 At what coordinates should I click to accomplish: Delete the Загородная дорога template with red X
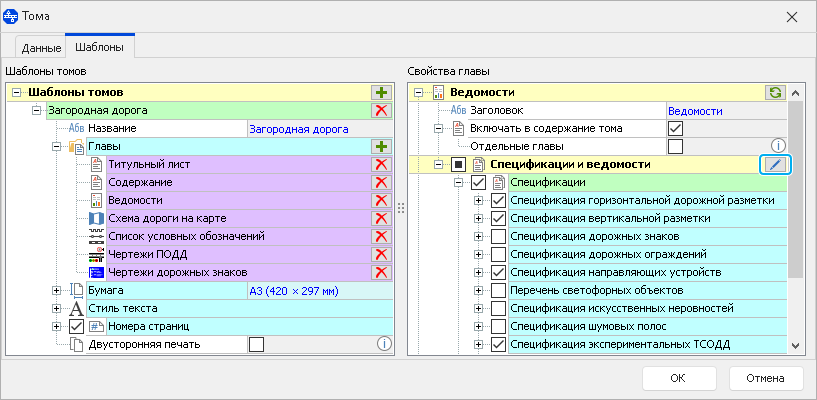coord(381,110)
